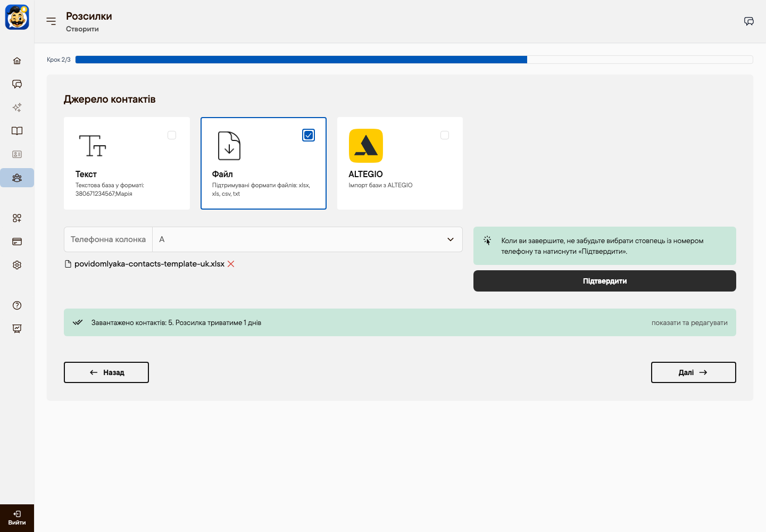The image size is (766, 532).
Task: Open the help question mark icon
Action: (x=17, y=305)
